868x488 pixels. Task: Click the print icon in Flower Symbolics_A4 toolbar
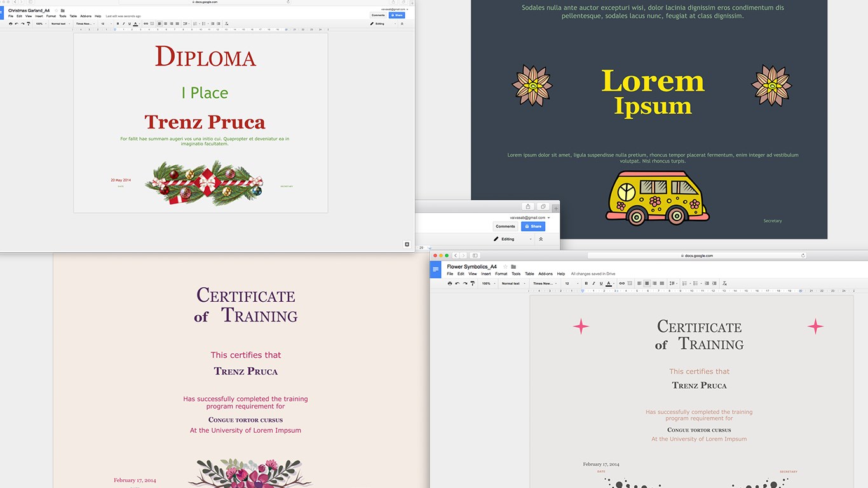point(450,283)
